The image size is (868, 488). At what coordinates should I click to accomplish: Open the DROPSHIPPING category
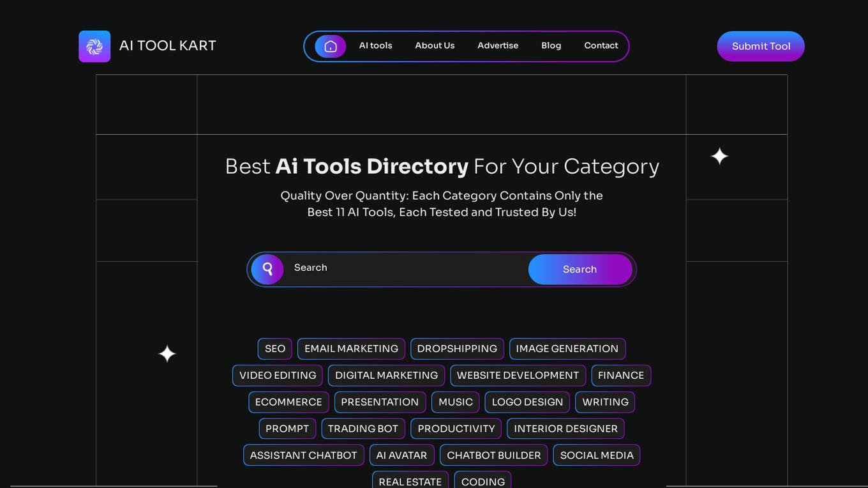[457, 349]
